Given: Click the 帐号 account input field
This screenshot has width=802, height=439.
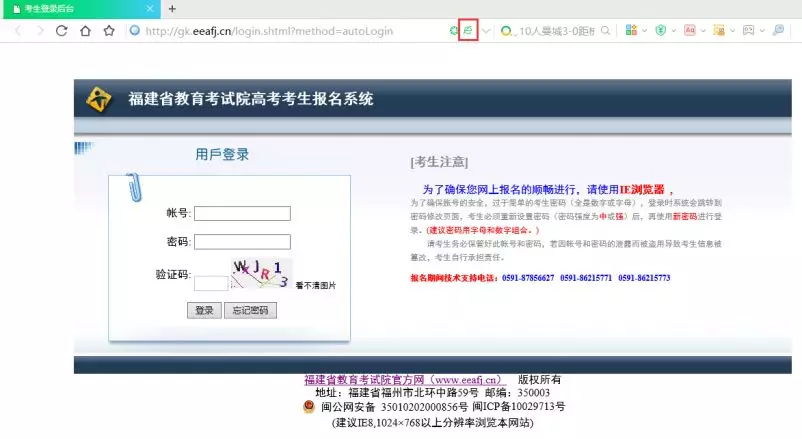Looking at the screenshot, I should point(242,213).
